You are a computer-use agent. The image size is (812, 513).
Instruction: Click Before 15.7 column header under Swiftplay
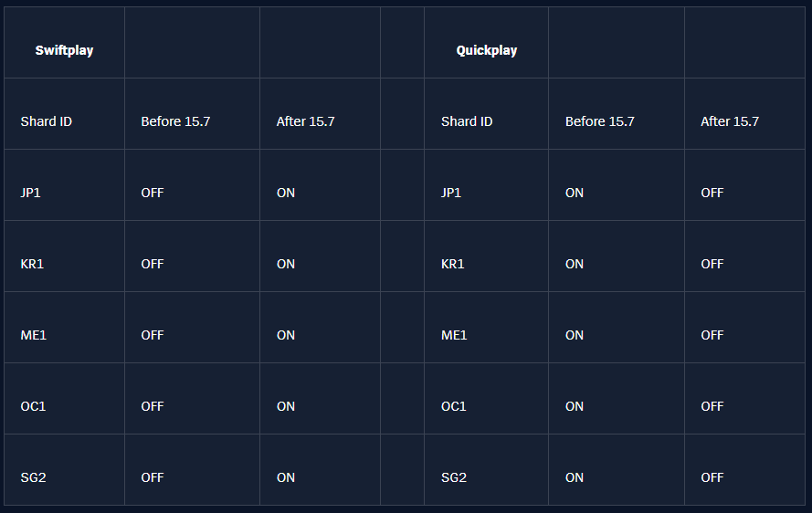[x=175, y=121]
